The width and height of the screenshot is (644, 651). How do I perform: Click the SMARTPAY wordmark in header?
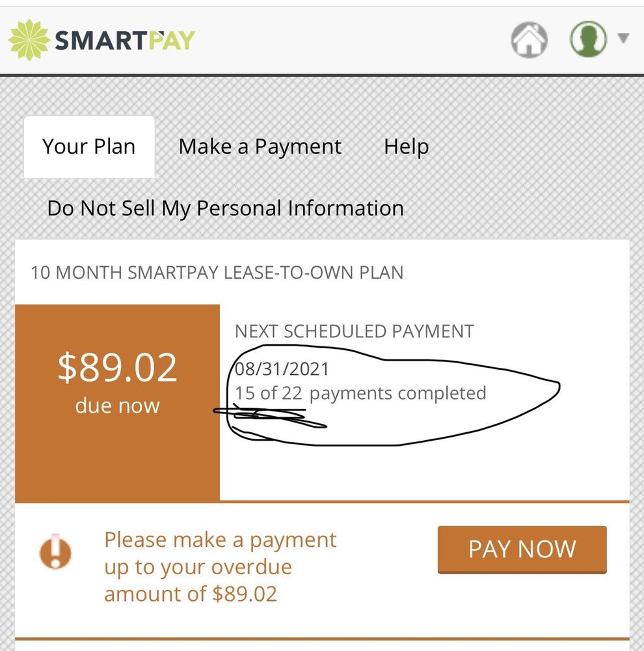(125, 41)
